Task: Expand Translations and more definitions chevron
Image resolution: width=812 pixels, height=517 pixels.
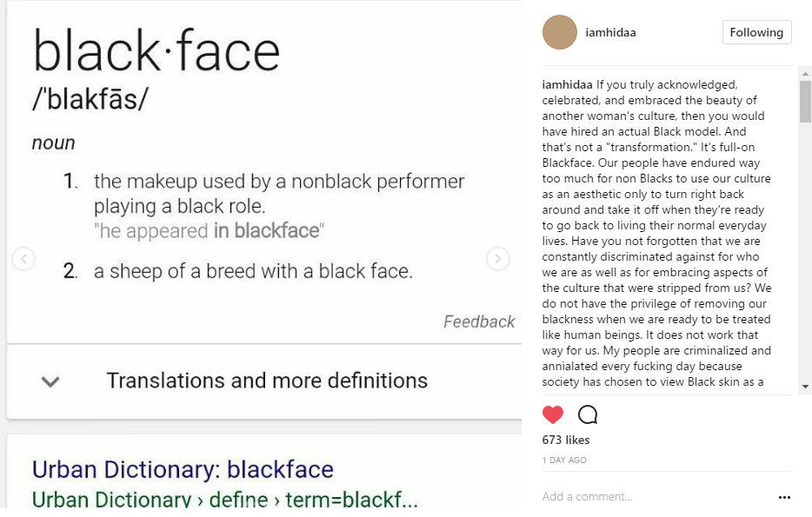Action: (x=50, y=381)
